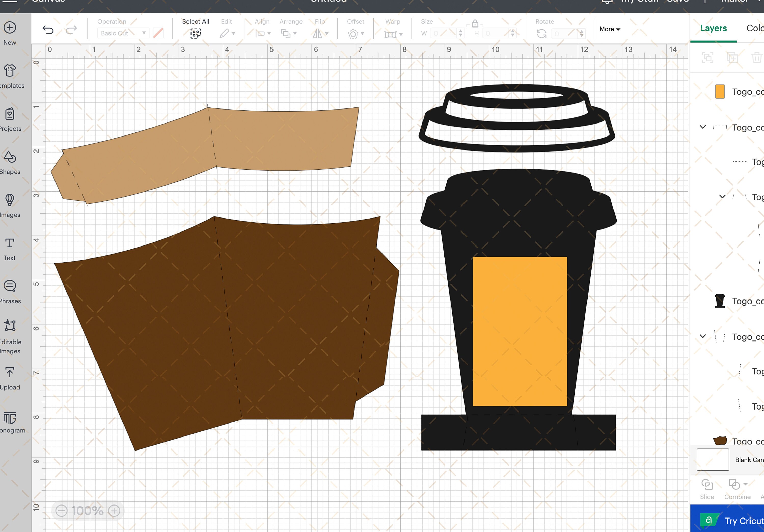
Task: Collapse the first dashed-line Togo_co layer group
Action: (702, 127)
